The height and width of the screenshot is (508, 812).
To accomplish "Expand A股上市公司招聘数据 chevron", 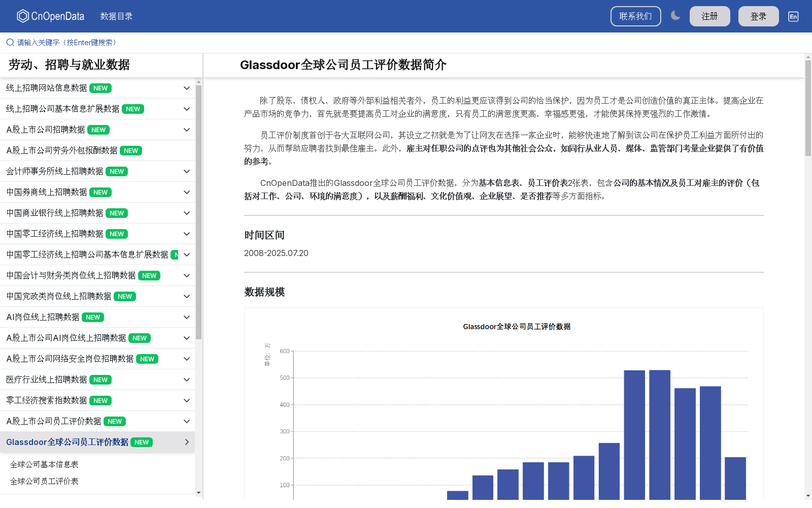I will (186, 130).
